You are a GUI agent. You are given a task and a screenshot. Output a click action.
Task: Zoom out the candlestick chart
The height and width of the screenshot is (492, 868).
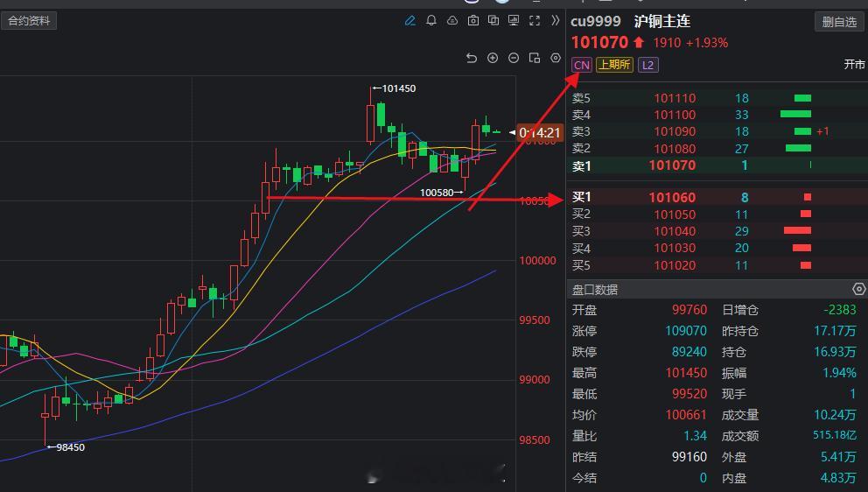tap(514, 58)
